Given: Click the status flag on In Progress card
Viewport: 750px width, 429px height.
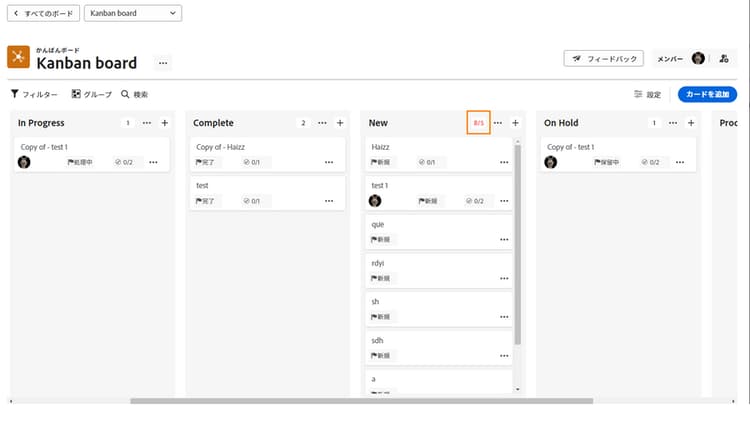Looking at the screenshot, I should (x=80, y=162).
